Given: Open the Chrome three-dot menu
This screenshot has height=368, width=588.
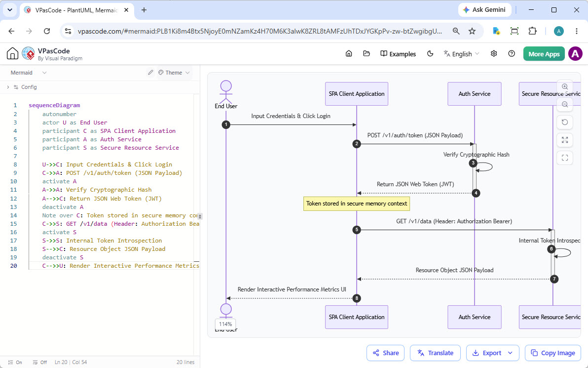Looking at the screenshot, I should (576, 31).
